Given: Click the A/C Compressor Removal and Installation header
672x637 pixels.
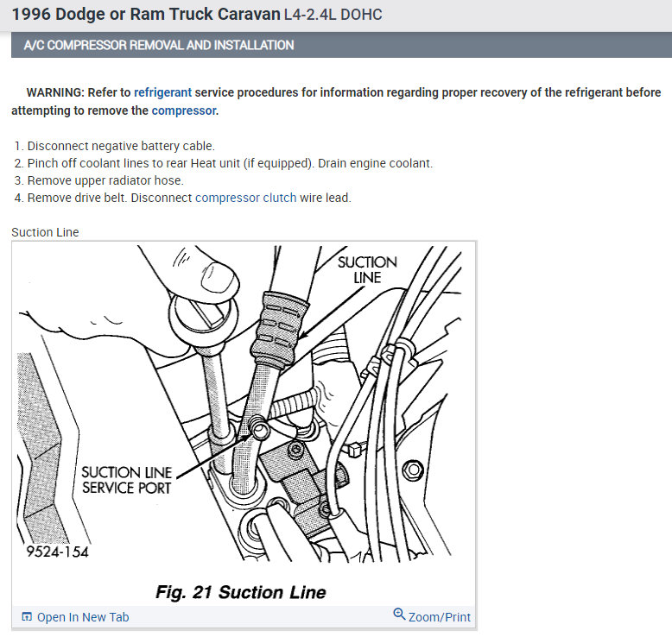Looking at the screenshot, I should (x=159, y=45).
